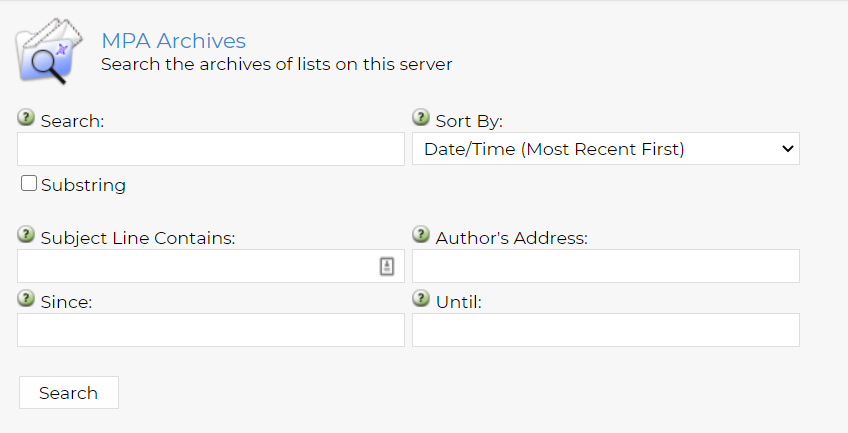Click help icon next to Until
The height and width of the screenshot is (433, 848).
421,299
